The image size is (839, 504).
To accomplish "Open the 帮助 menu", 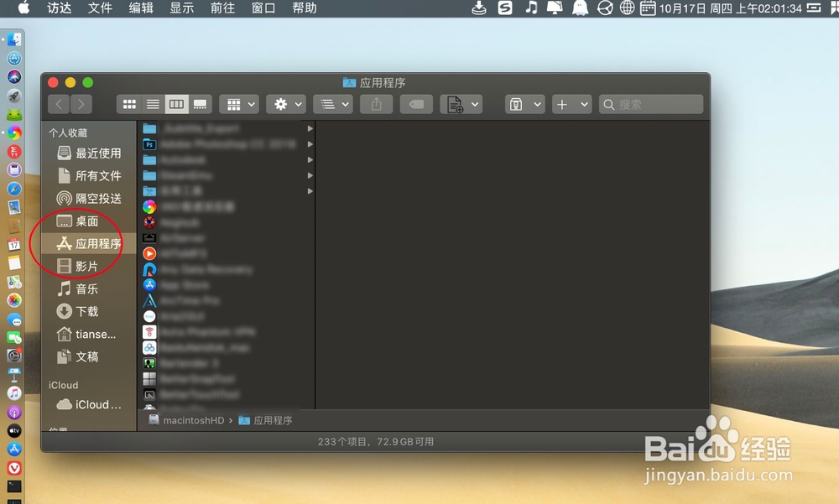I will click(305, 8).
